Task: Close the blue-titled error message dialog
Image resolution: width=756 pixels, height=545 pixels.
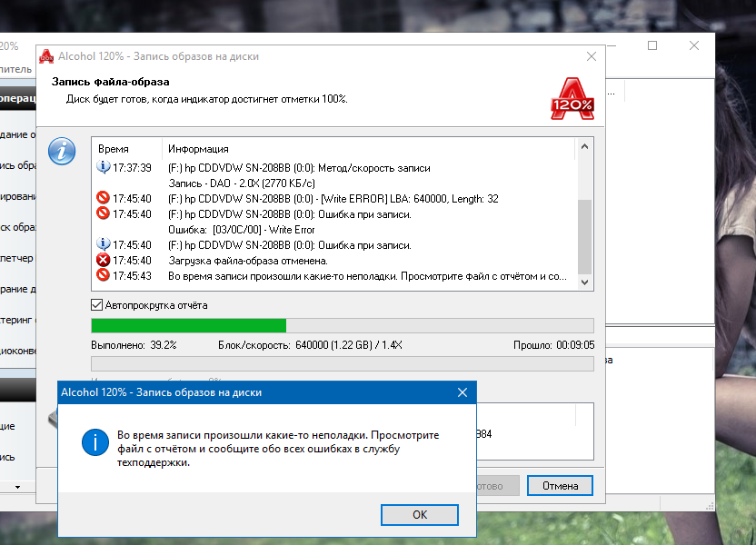Action: [x=463, y=392]
